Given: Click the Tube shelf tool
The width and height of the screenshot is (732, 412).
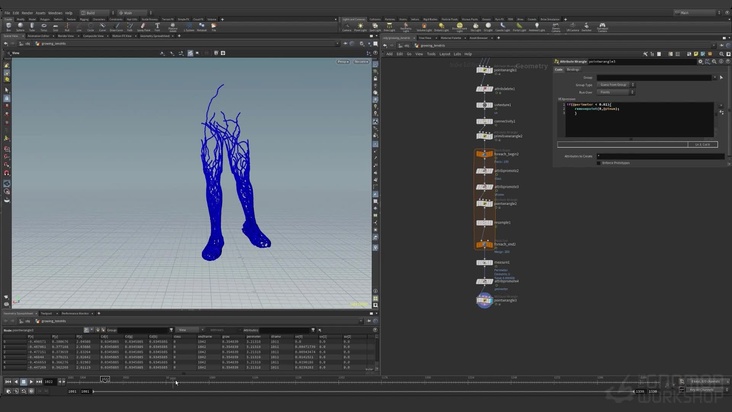Looking at the screenshot, I should [x=32, y=27].
